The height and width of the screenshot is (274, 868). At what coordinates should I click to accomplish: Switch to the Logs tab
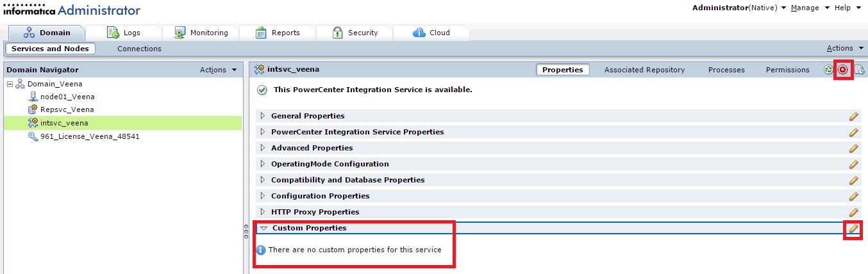click(124, 33)
